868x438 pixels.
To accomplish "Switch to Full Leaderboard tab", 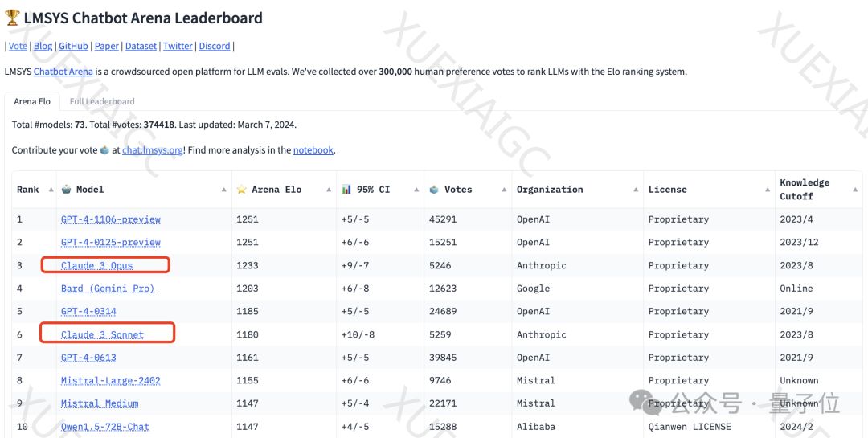I will pyautogui.click(x=102, y=101).
